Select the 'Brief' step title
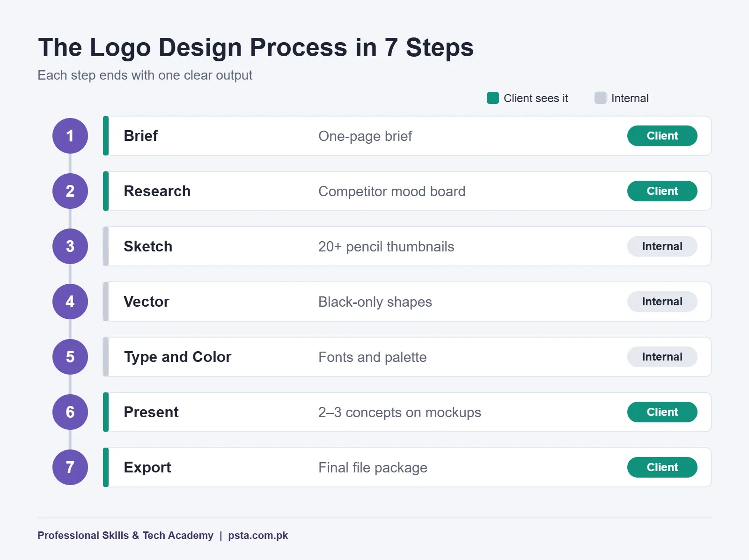This screenshot has height=560, width=749. (x=140, y=136)
